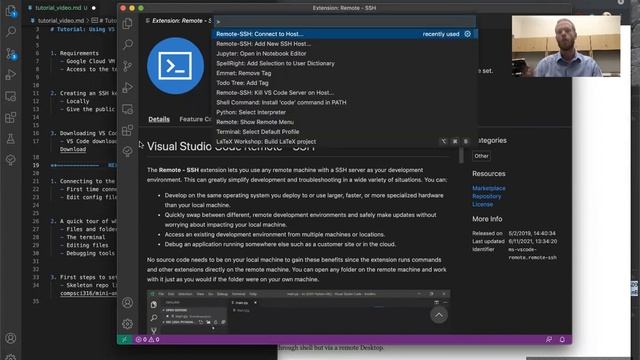Viewport: 640px width, 360px height.
Task: Click the feedback icon in status bar
Action: coord(549,339)
